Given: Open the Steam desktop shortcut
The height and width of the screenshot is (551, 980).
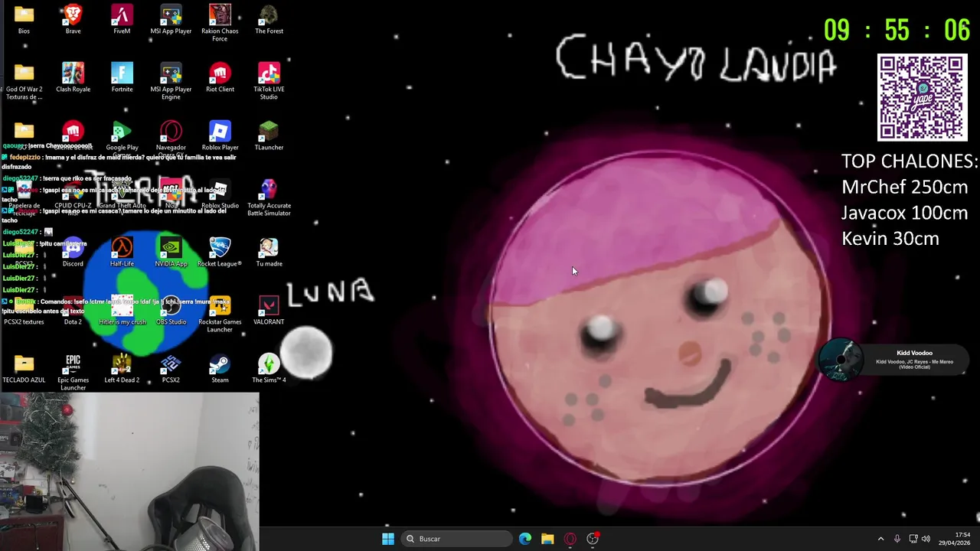Looking at the screenshot, I should 220,369.
